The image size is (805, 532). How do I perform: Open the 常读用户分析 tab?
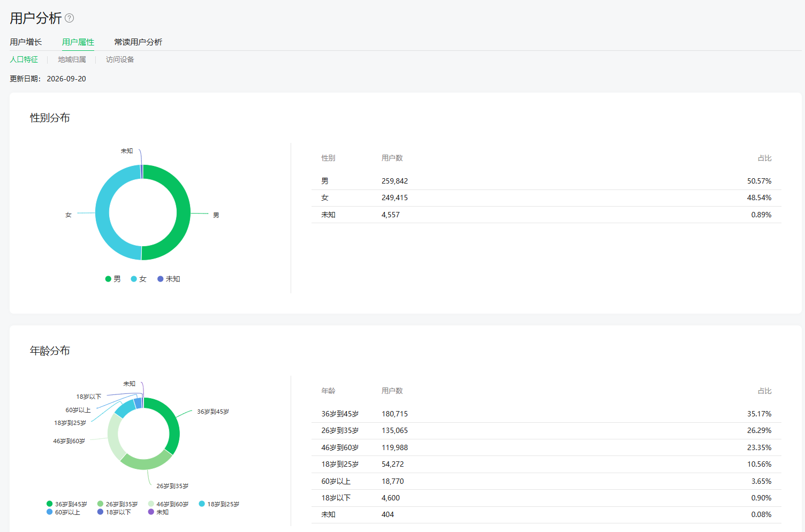pos(138,42)
